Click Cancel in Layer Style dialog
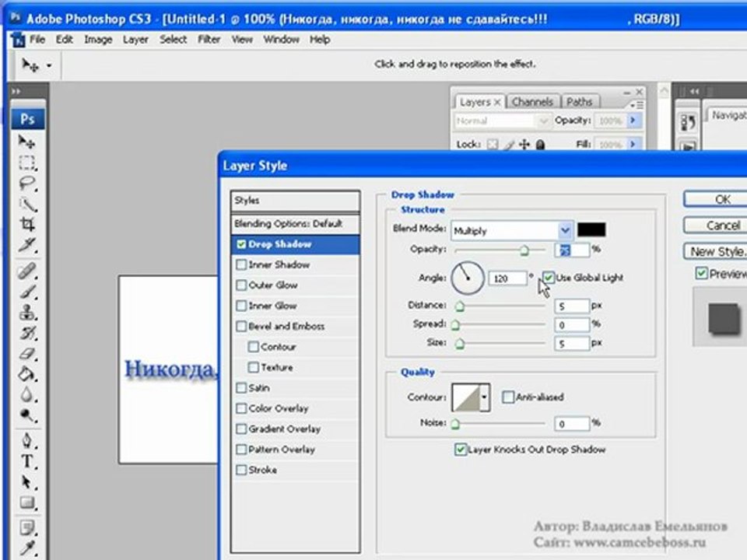747x560 pixels. (x=717, y=226)
